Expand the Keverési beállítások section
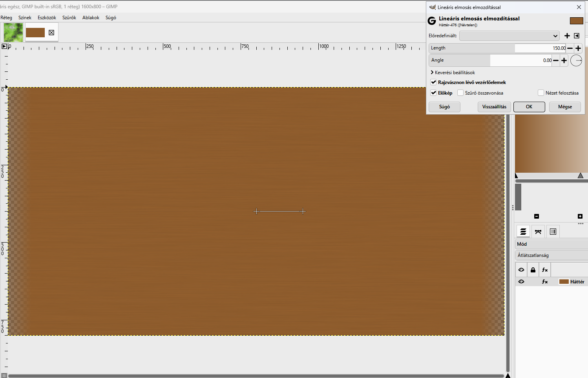Screen dimensions: 588x378 point(453,73)
